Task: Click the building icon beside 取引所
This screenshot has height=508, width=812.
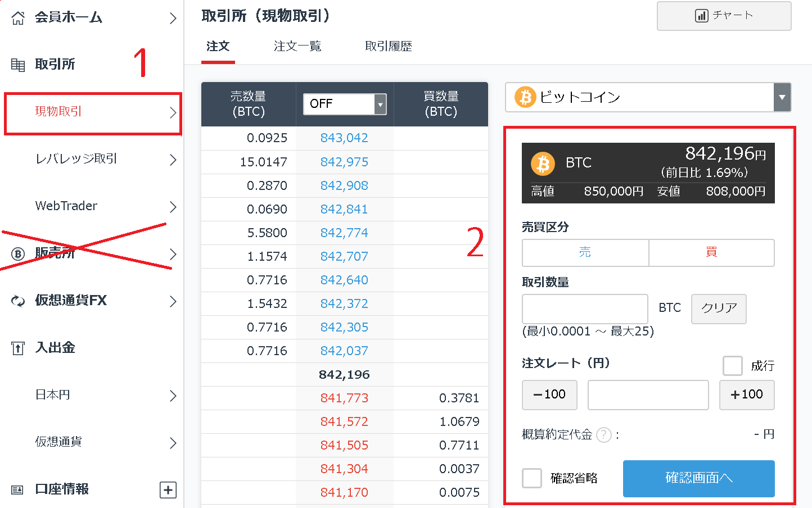Action: point(18,65)
